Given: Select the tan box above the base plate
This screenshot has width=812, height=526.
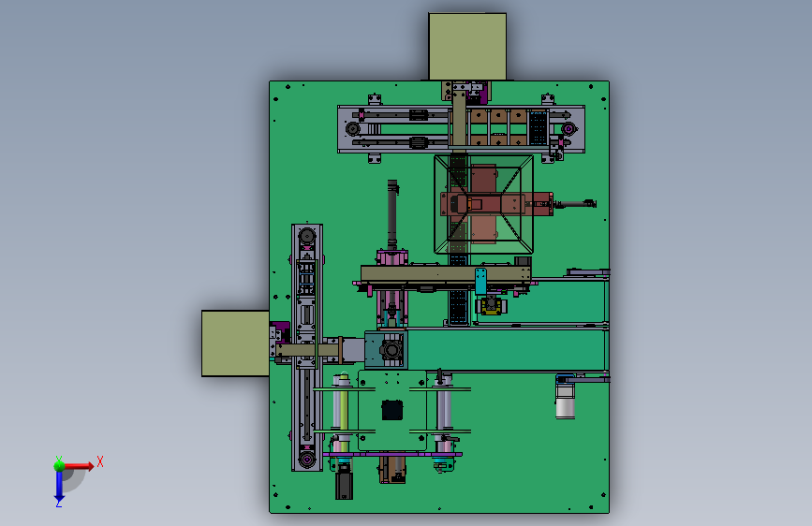Looking at the screenshot, I should 467,47.
